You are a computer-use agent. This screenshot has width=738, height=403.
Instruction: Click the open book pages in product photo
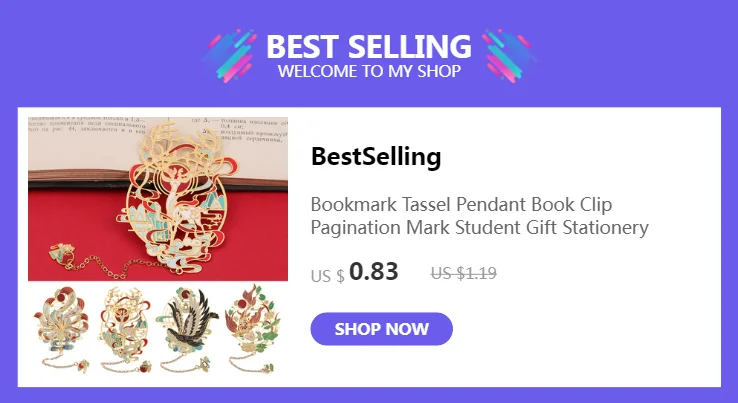158,146
